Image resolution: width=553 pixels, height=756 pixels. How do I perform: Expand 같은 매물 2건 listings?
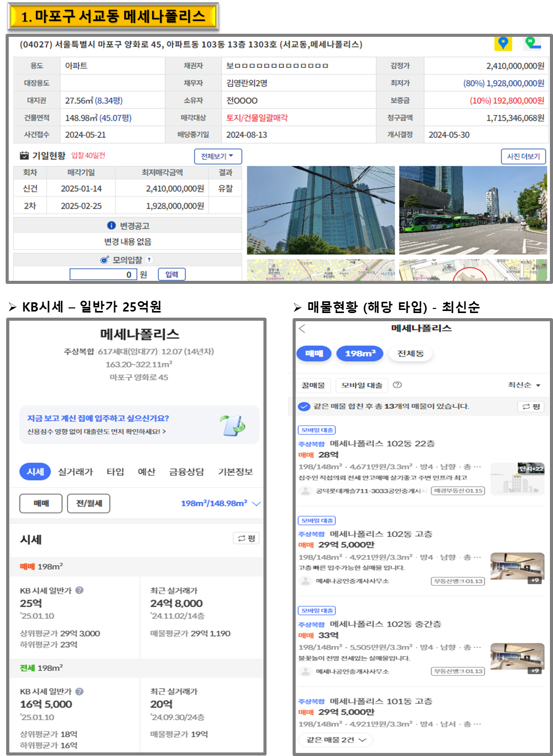(336, 740)
